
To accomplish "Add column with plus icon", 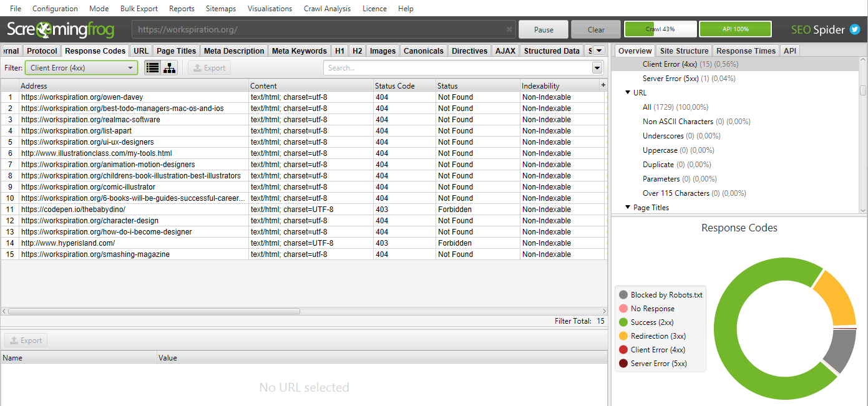I will pos(603,85).
